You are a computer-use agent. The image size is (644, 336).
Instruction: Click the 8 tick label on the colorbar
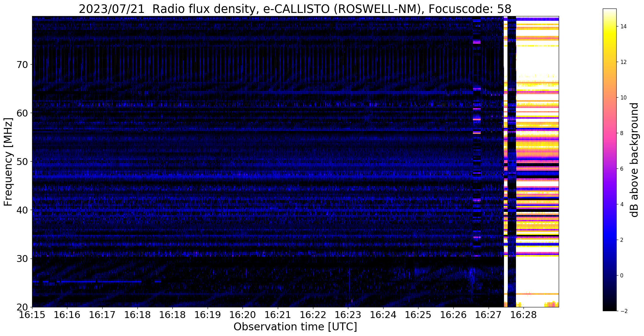point(621,133)
